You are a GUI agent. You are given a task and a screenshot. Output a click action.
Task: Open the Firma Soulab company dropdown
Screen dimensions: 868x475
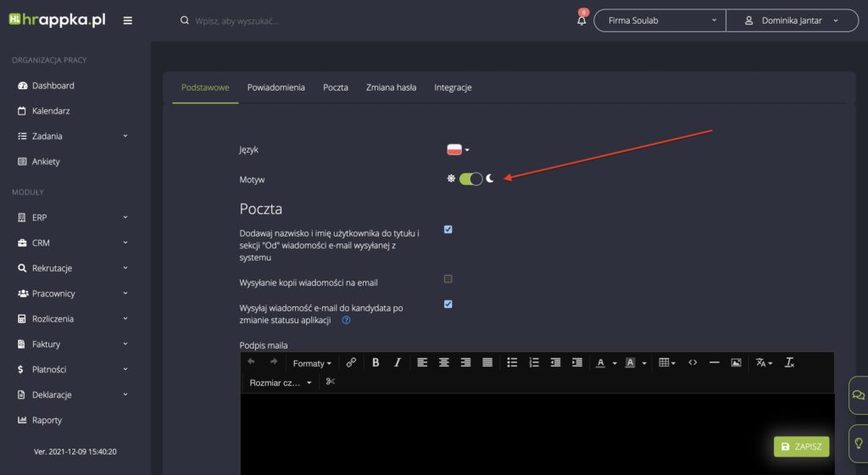click(x=659, y=20)
